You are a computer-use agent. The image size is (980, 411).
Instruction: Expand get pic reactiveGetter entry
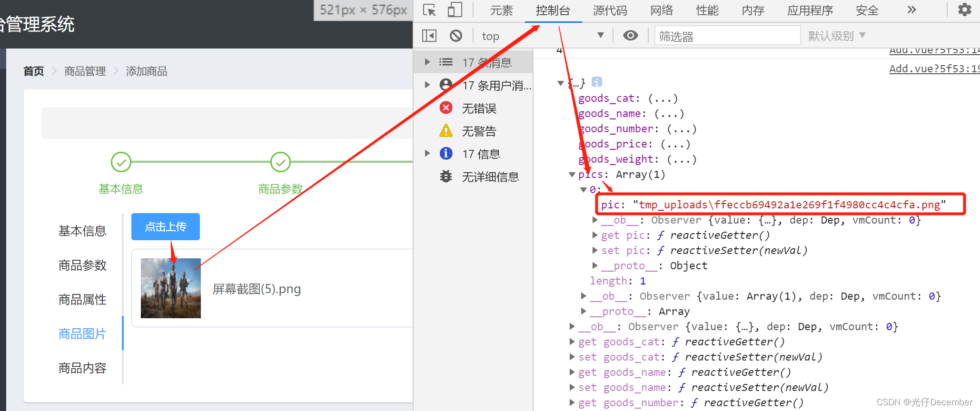pos(595,235)
